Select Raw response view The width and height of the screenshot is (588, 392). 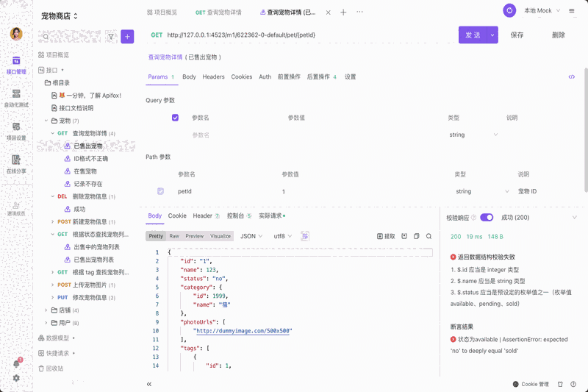pos(174,236)
